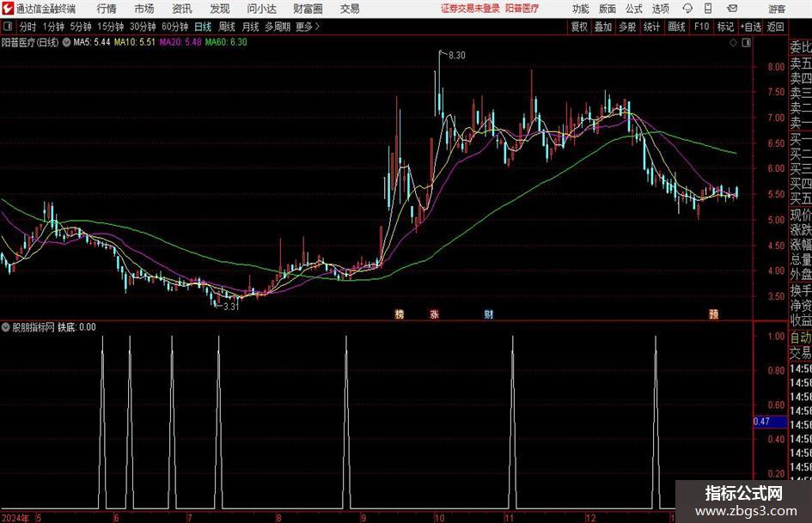Click the 8.30 high price label

click(x=457, y=56)
